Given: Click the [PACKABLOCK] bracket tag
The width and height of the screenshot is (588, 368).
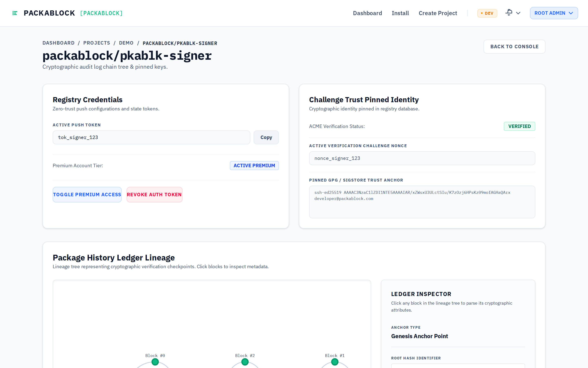Looking at the screenshot, I should click(x=101, y=13).
